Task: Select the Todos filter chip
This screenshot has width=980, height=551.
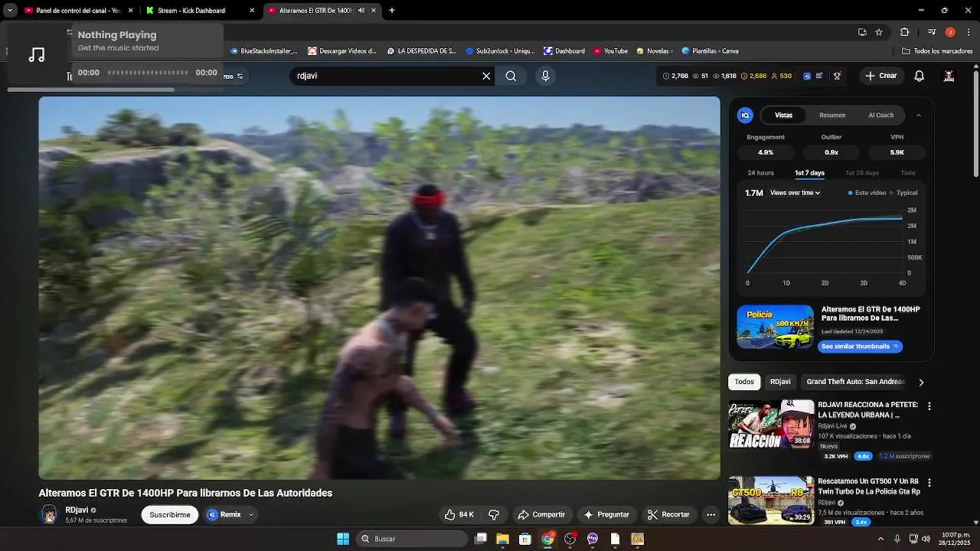Action: tap(744, 381)
